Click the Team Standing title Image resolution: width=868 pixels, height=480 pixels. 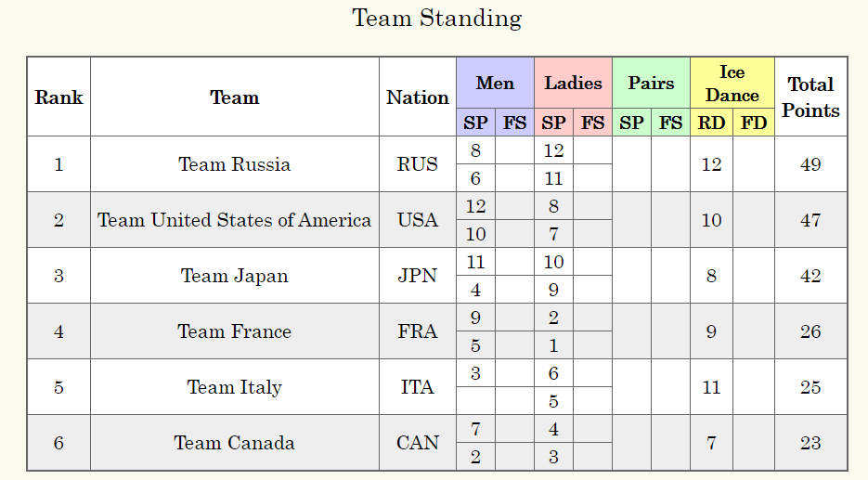point(436,18)
